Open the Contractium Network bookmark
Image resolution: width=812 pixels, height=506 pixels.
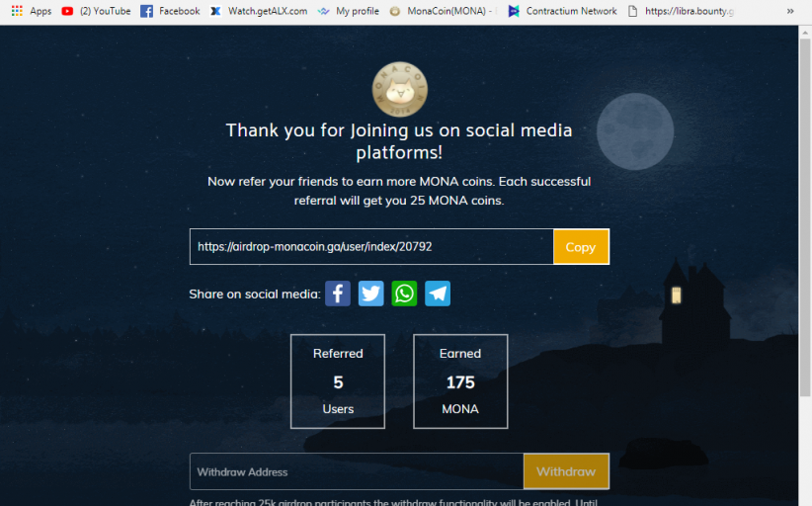(562, 11)
